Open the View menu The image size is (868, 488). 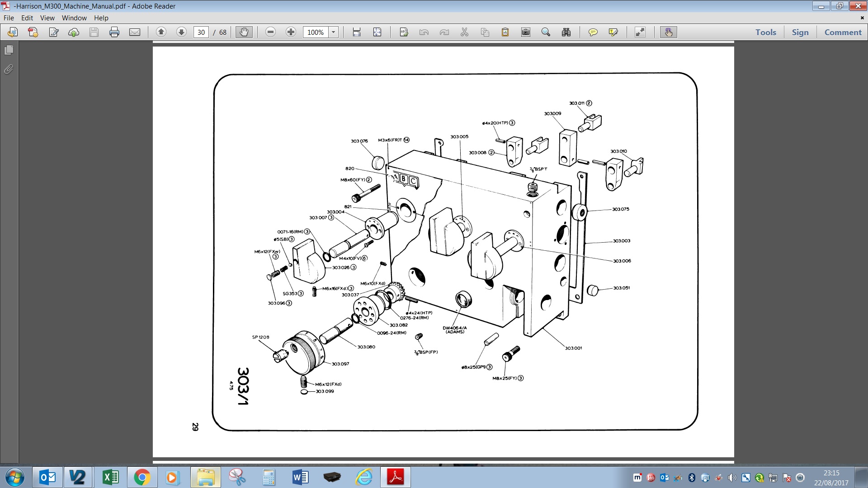(47, 18)
